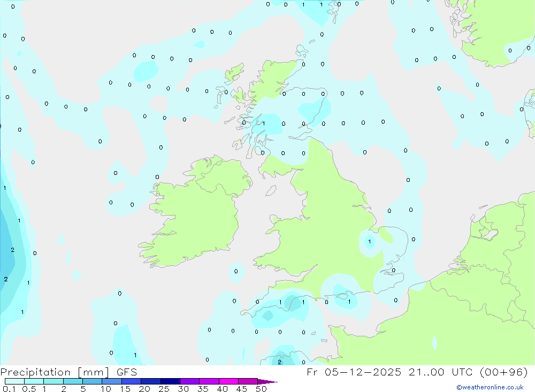The width and height of the screenshot is (535, 392).
Task: Click the over-50 arrow tip of the legend
Action: click(x=267, y=381)
